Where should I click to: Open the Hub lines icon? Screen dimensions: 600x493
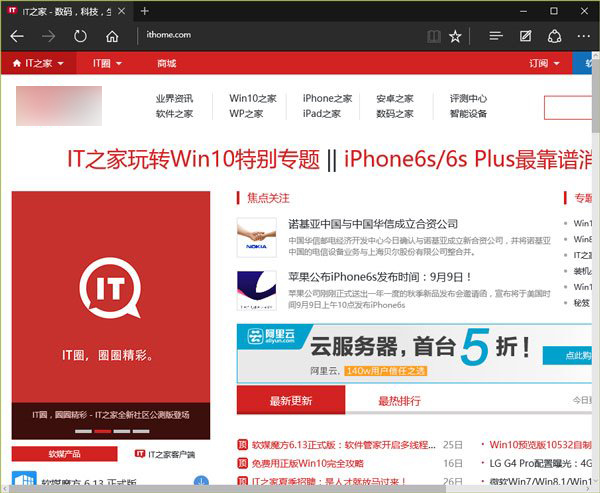[x=496, y=36]
